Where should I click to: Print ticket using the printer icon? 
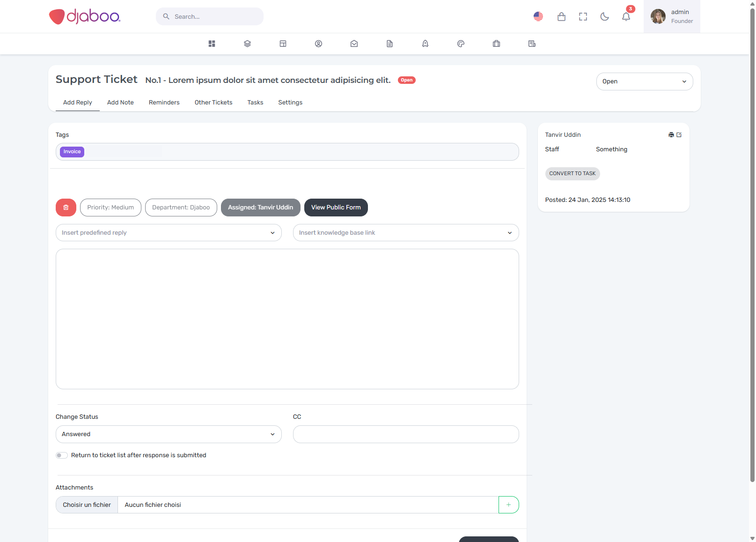[x=671, y=135]
